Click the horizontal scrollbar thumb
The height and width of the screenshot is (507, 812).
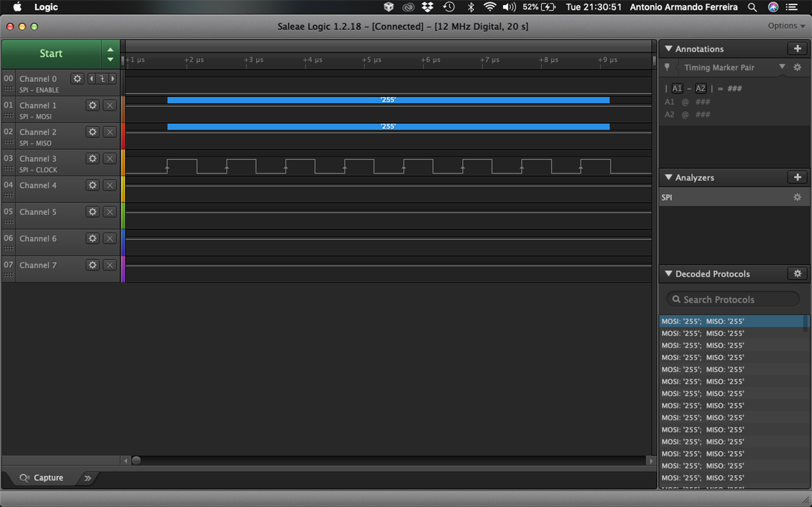136,461
